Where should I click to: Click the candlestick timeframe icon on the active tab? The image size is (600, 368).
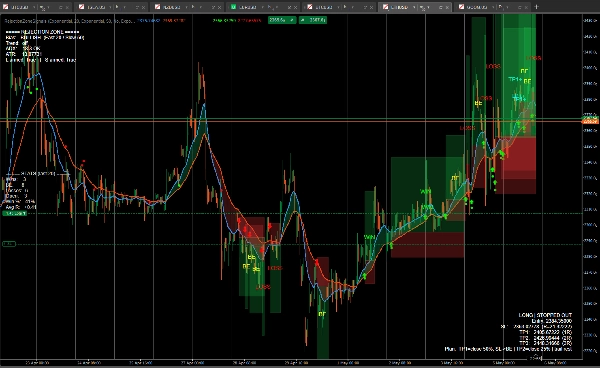422,7
